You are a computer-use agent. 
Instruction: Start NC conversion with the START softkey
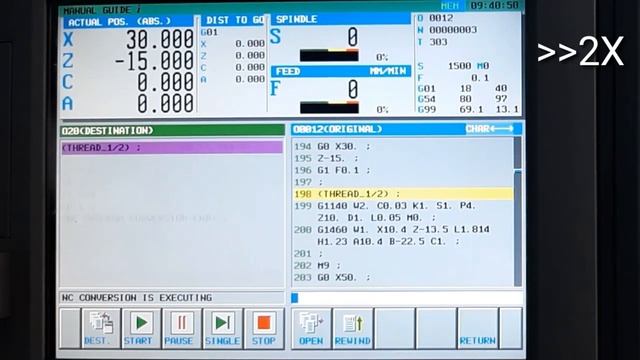click(141, 329)
